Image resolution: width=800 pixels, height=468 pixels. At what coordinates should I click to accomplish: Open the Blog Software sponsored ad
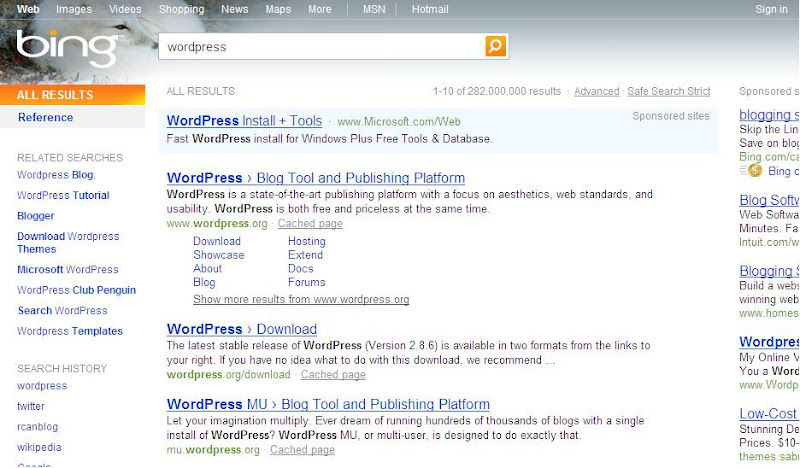pyautogui.click(x=769, y=200)
